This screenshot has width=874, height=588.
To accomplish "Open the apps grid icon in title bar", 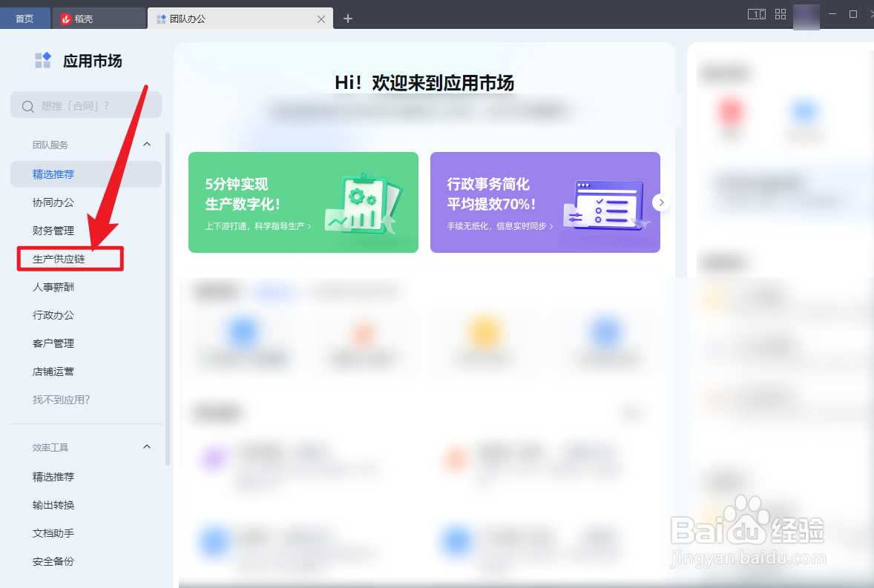I will 780,13.
